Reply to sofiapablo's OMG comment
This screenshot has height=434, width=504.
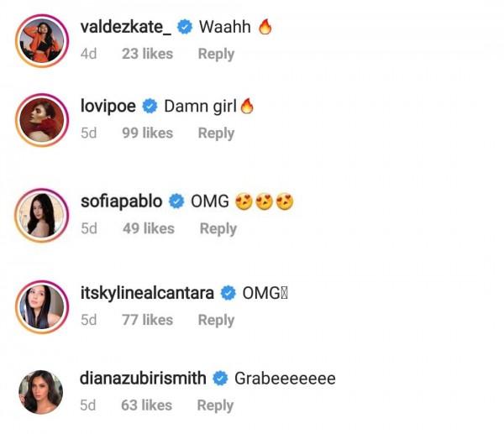[218, 228]
